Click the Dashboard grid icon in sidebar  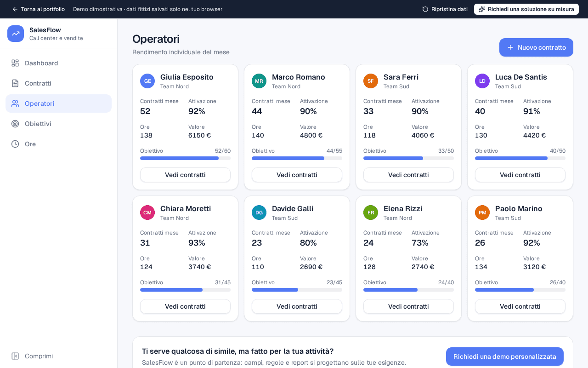15,63
